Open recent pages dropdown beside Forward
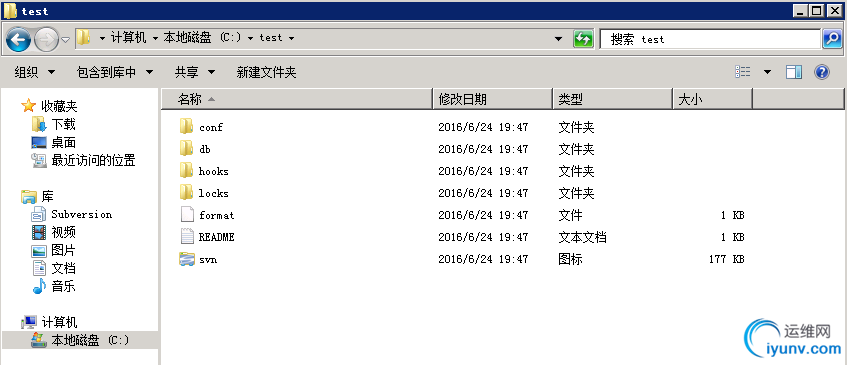 (x=66, y=39)
